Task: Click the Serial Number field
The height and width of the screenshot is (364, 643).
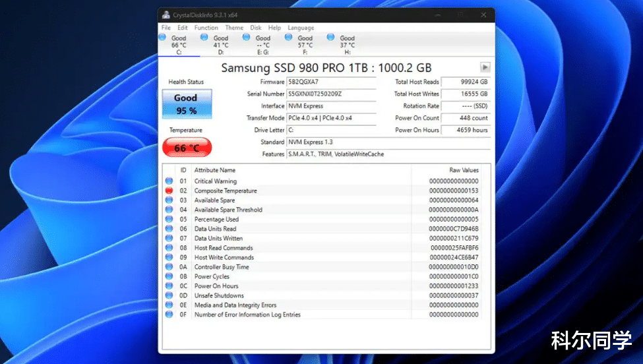Action: point(331,94)
